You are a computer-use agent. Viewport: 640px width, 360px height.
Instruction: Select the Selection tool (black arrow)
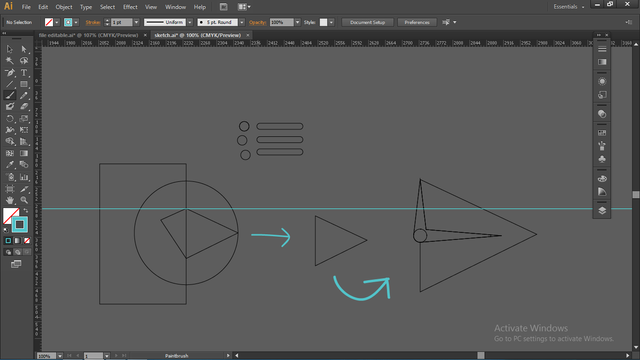pos(10,49)
